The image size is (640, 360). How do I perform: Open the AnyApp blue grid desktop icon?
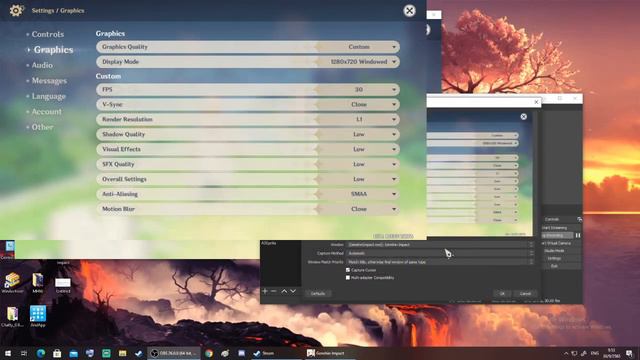pyautogui.click(x=38, y=317)
